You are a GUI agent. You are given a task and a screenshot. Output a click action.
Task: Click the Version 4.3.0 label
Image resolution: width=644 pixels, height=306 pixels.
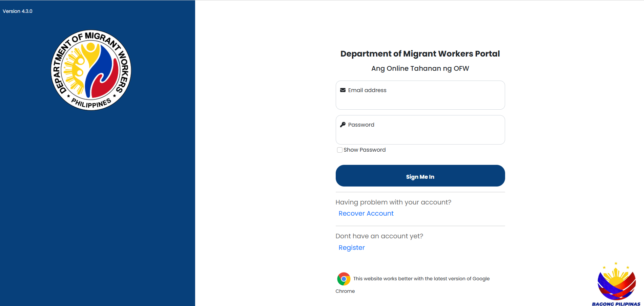[x=18, y=11]
